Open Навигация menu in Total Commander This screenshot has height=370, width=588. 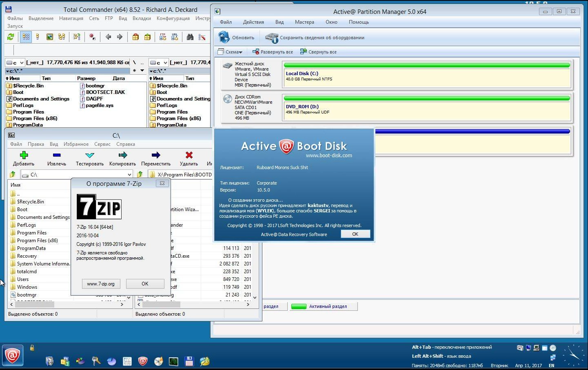coord(71,18)
